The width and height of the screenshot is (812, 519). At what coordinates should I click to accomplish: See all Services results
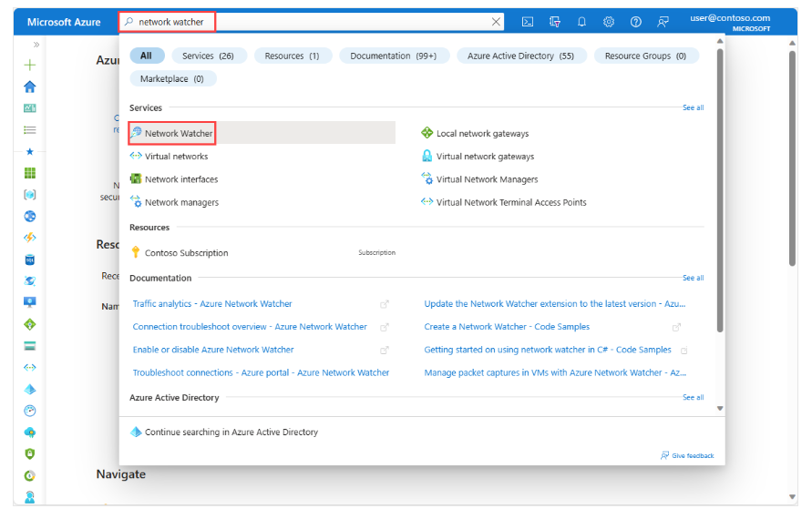tap(693, 107)
